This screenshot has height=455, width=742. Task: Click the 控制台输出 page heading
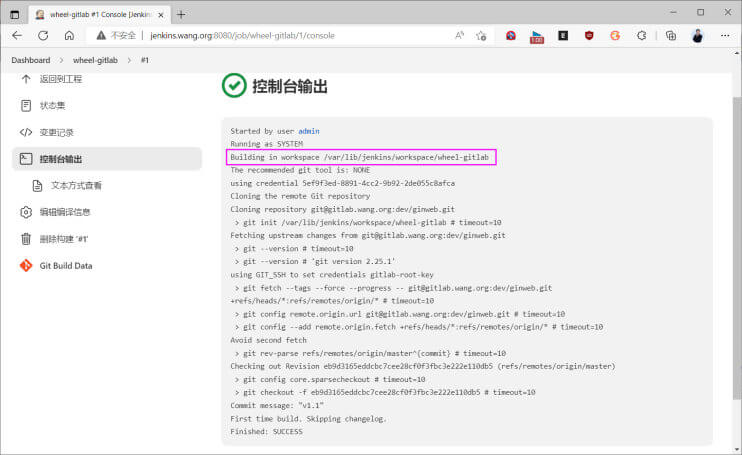coord(290,87)
